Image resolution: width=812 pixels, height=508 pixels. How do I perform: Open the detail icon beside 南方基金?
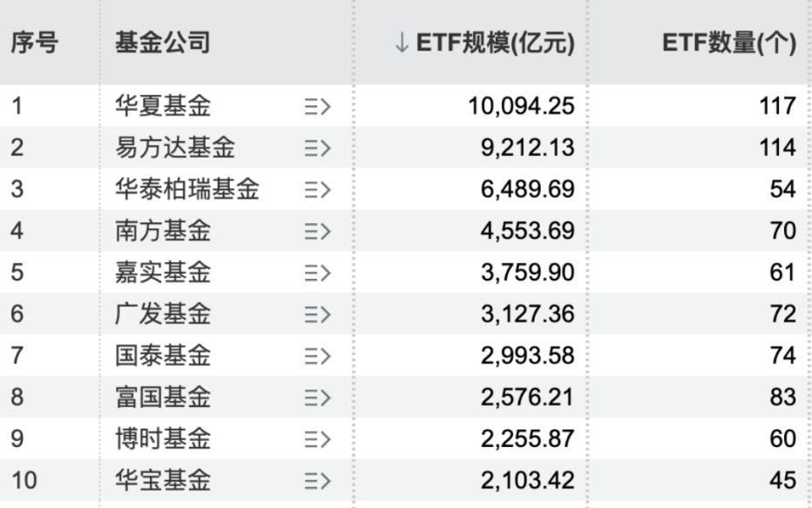pos(317,231)
